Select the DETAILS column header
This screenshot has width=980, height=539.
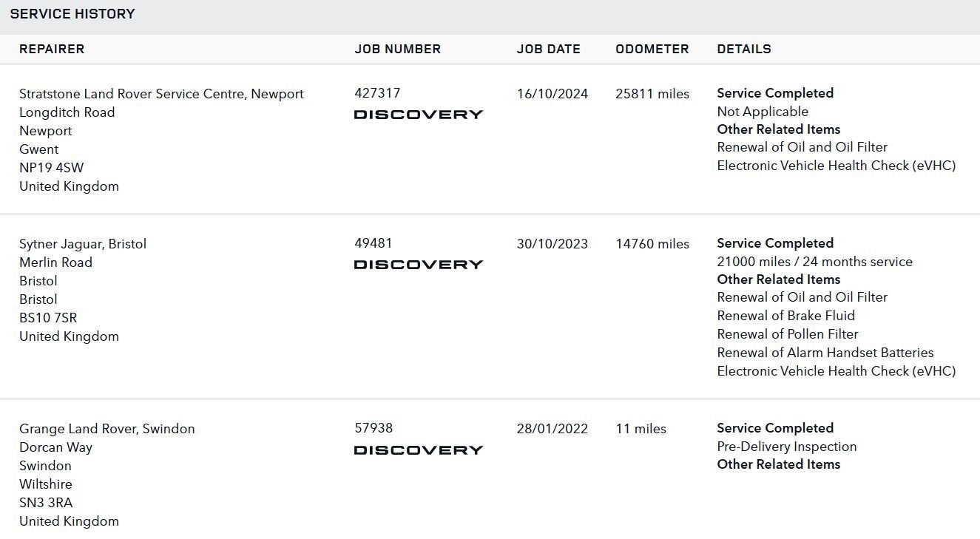744,49
